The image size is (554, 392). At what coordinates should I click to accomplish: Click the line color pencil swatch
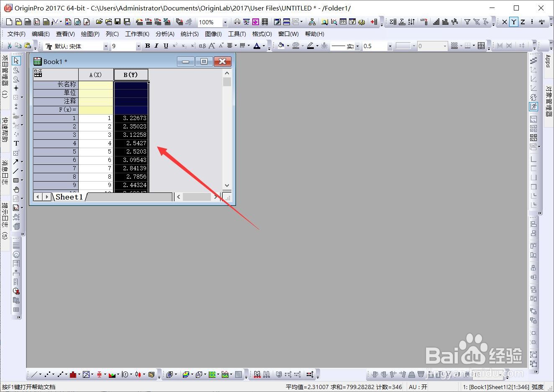(x=310, y=46)
